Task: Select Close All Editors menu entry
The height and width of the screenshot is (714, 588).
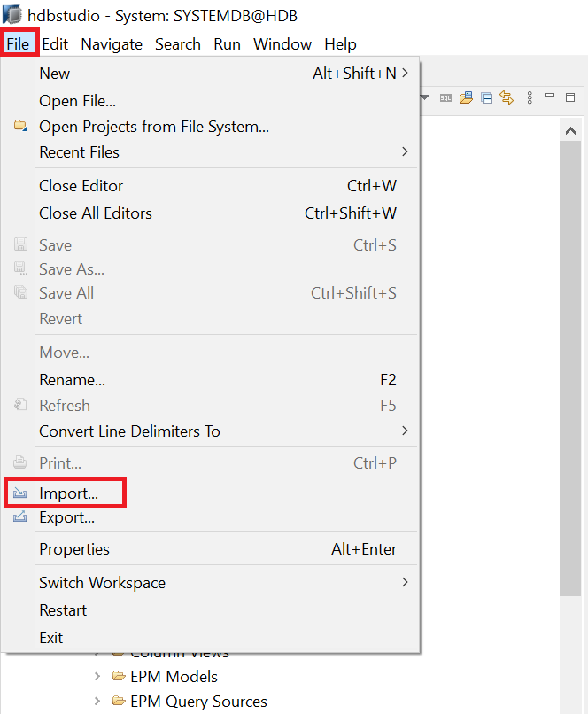Action: 96,213
